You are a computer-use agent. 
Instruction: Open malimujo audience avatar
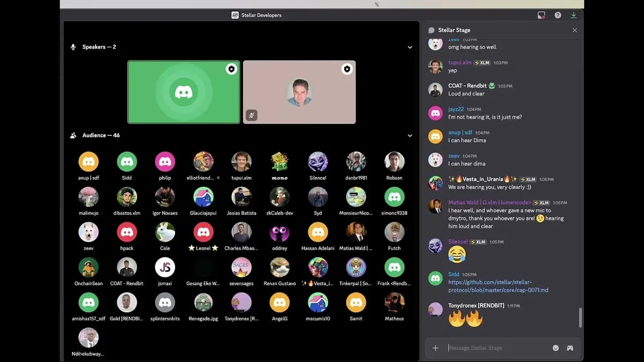[89, 197]
